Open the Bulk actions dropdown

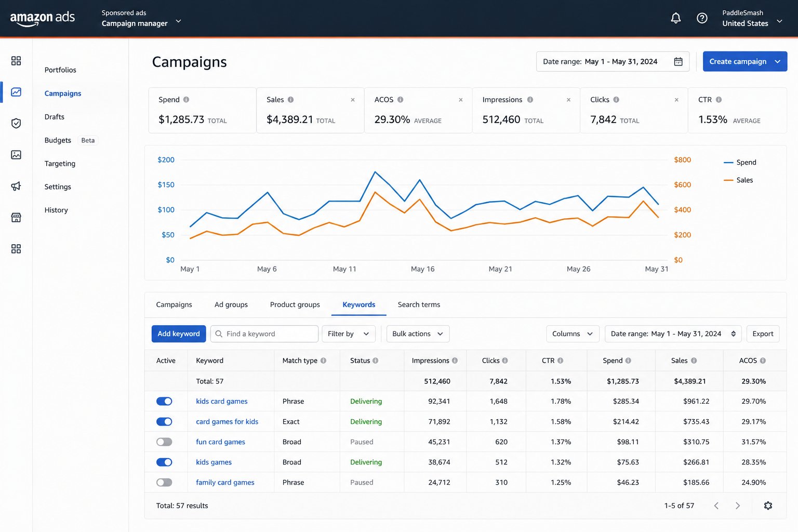(418, 334)
